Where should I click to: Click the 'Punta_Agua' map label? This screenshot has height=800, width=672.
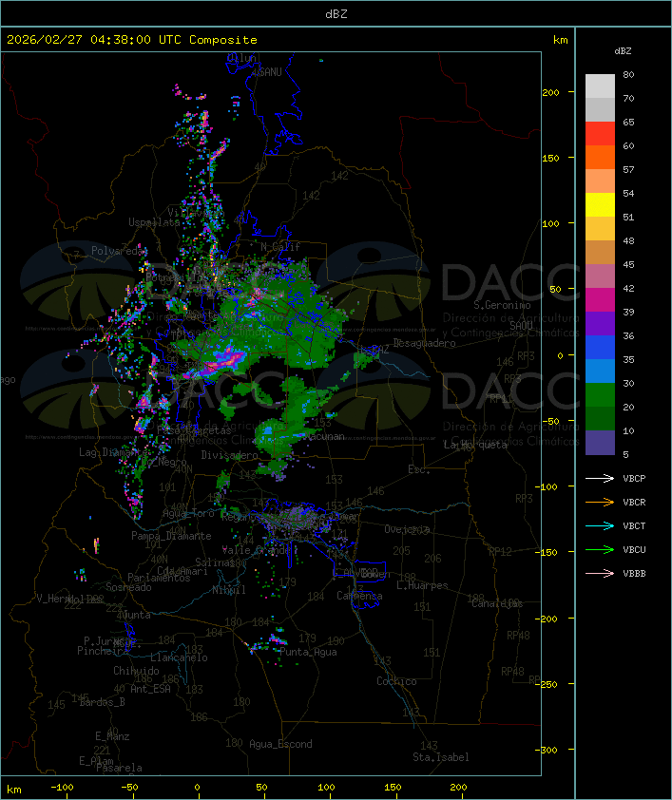click(x=308, y=652)
